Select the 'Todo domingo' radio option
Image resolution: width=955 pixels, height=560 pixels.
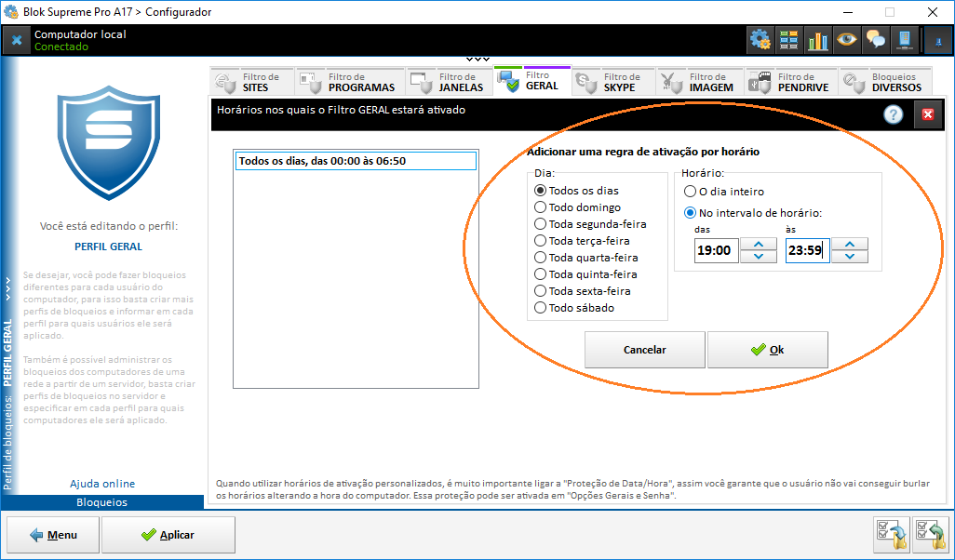tap(540, 207)
